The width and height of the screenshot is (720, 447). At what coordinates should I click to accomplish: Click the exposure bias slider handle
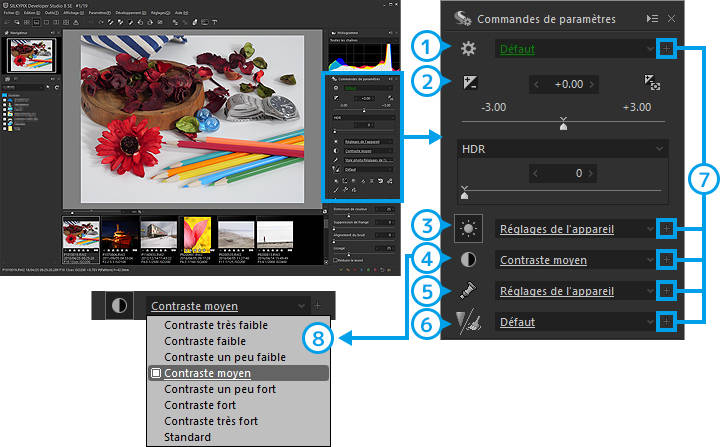tap(563, 126)
